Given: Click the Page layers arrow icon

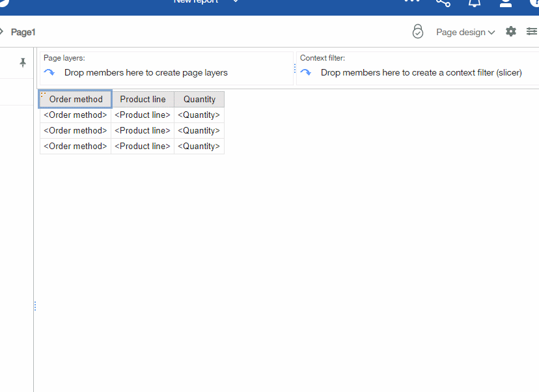Looking at the screenshot, I should pyautogui.click(x=49, y=72).
